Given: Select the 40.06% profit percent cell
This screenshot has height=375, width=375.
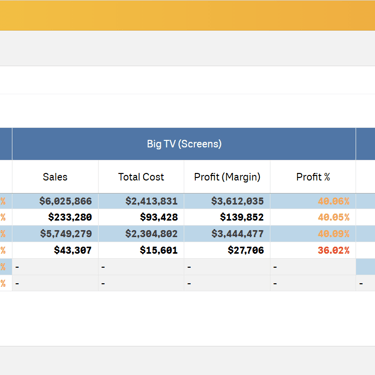Looking at the screenshot, I should click(x=313, y=201).
